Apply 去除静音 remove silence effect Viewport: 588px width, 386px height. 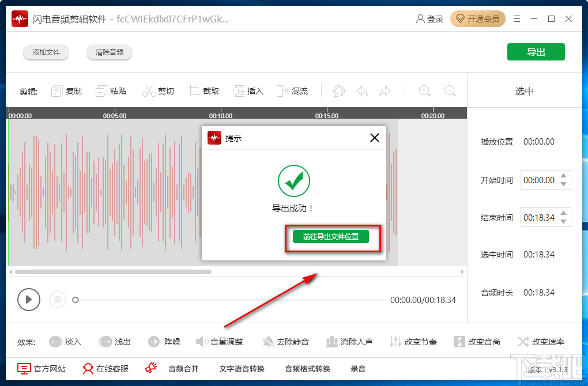point(285,342)
